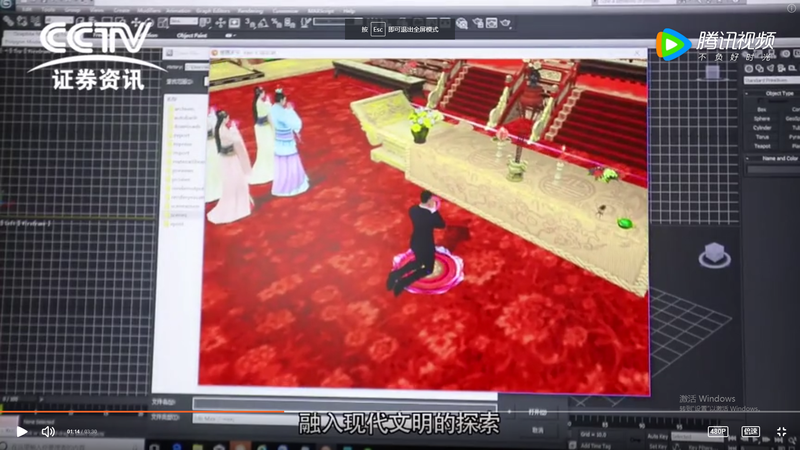Viewport: 800px width, 450px height.
Task: Open the 文件类型 file type dropdown
Action: (345, 418)
